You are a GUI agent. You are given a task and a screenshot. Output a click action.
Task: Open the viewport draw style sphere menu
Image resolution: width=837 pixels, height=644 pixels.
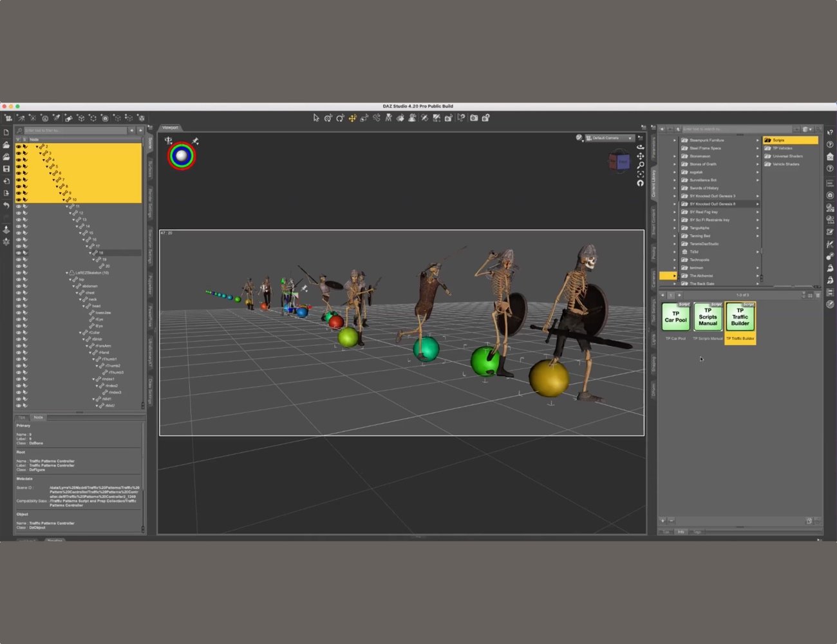click(579, 138)
